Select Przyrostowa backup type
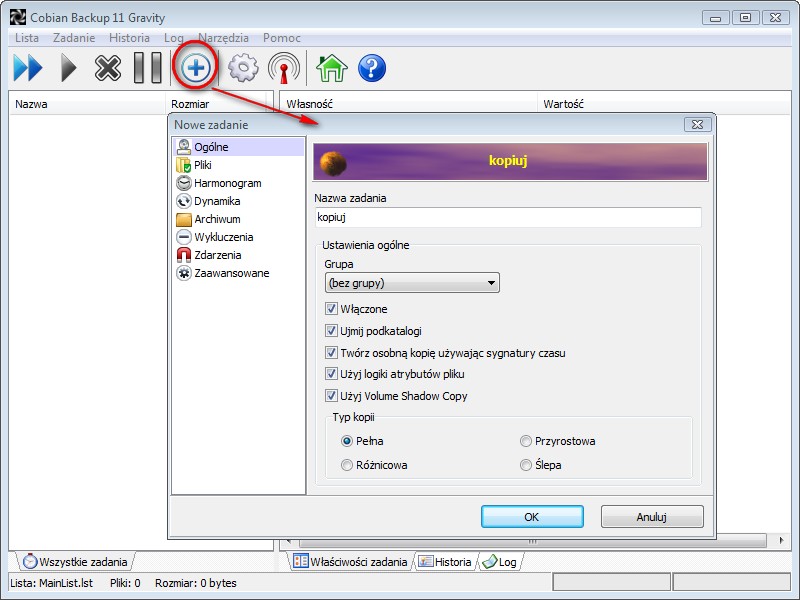 coord(526,441)
